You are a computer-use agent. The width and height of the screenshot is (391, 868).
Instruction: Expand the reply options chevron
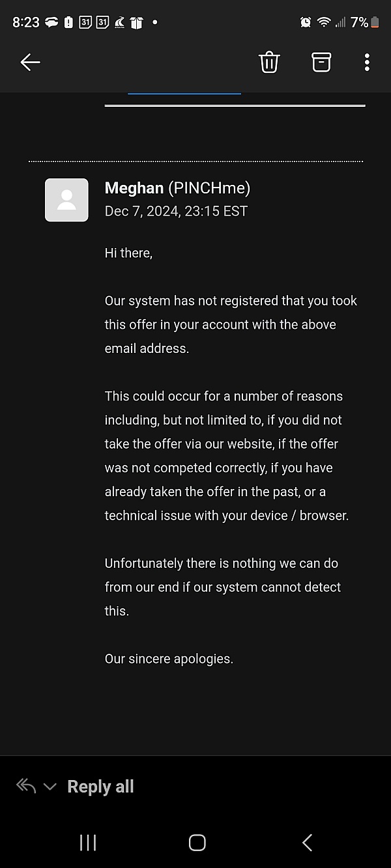tap(50, 787)
